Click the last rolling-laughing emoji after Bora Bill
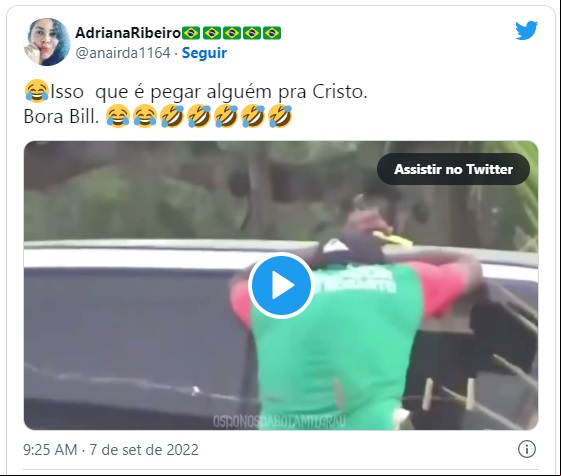Screen dimensions: 561x476 (x=280, y=116)
